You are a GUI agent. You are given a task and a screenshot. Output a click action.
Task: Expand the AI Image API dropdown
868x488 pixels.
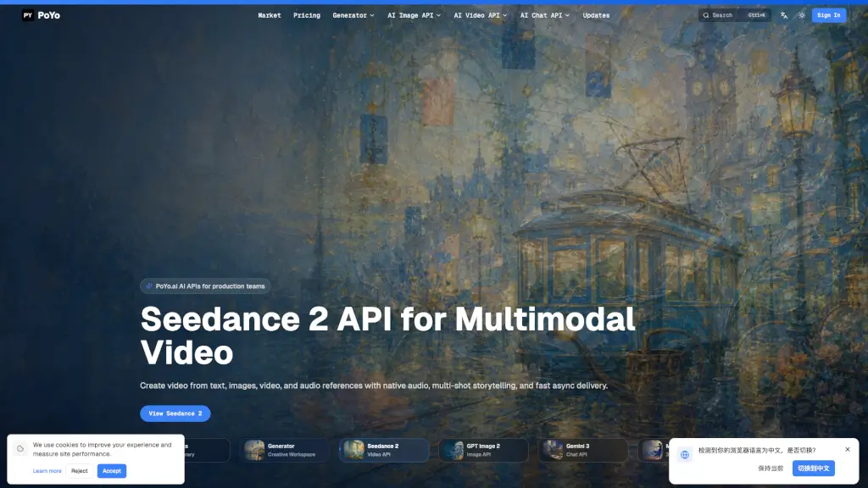(x=414, y=15)
